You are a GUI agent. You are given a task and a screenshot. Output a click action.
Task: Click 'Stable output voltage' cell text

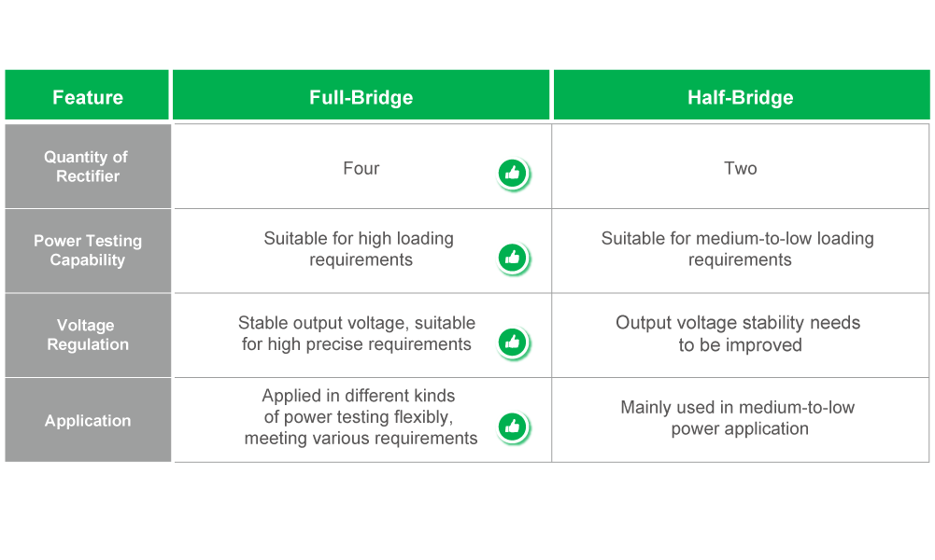point(357,333)
